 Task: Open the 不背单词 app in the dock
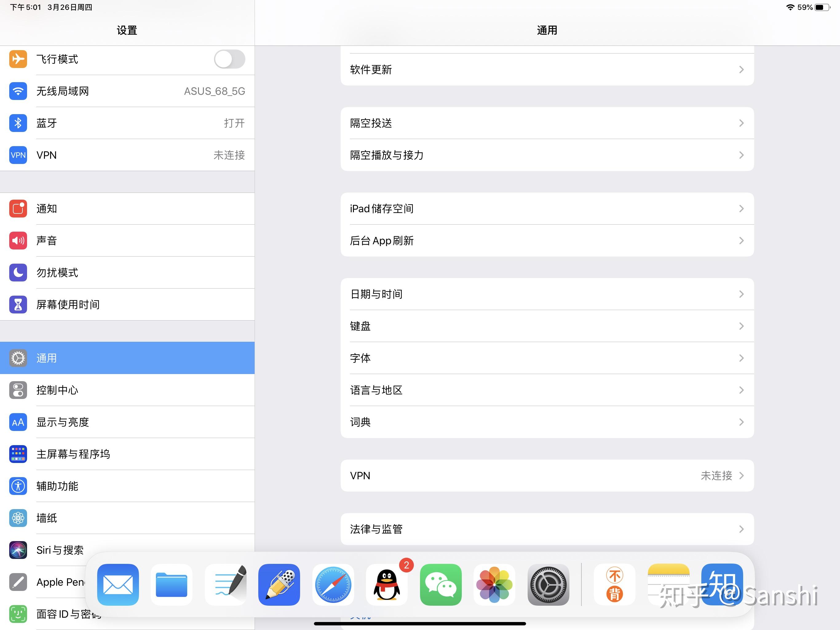614,585
